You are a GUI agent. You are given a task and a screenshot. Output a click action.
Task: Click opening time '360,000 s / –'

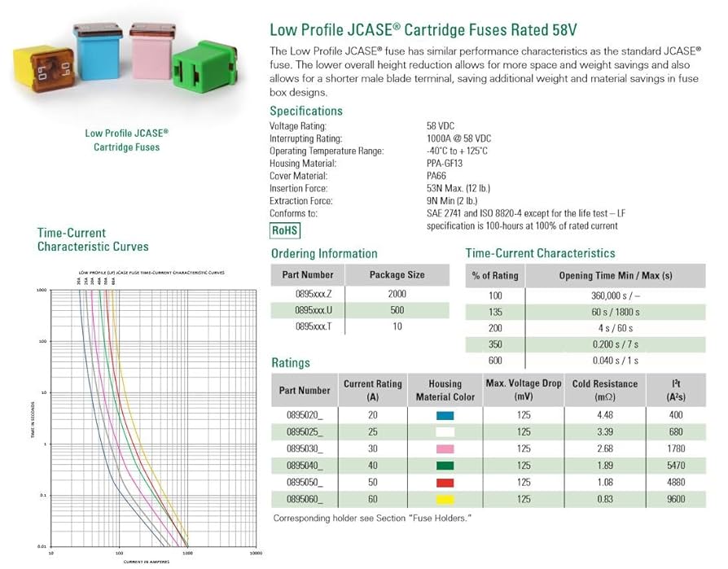616,295
